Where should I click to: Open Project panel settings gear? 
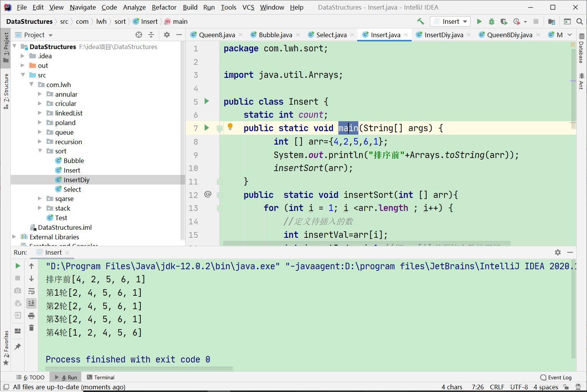[x=167, y=35]
